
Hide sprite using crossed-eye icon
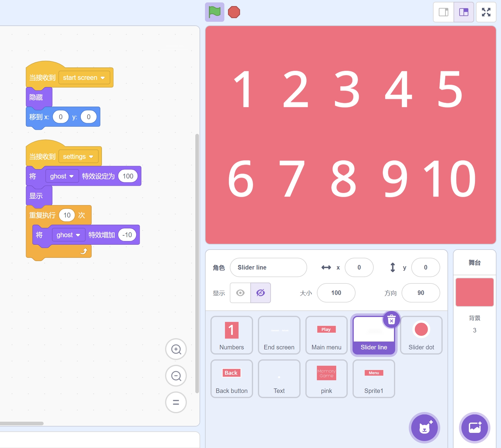point(261,293)
